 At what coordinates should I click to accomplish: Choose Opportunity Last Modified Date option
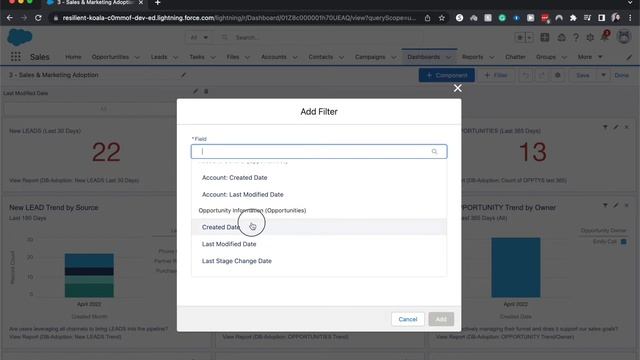(229, 244)
